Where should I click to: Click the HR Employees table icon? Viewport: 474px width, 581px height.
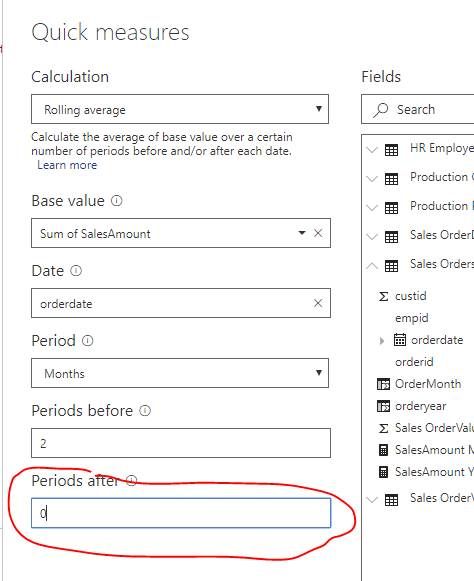tap(391, 150)
